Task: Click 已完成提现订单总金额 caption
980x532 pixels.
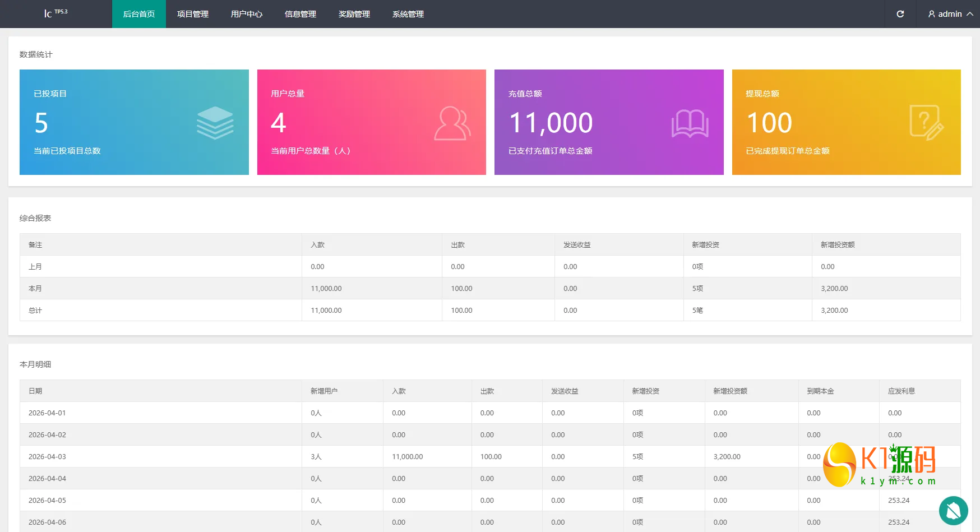Action: click(788, 151)
